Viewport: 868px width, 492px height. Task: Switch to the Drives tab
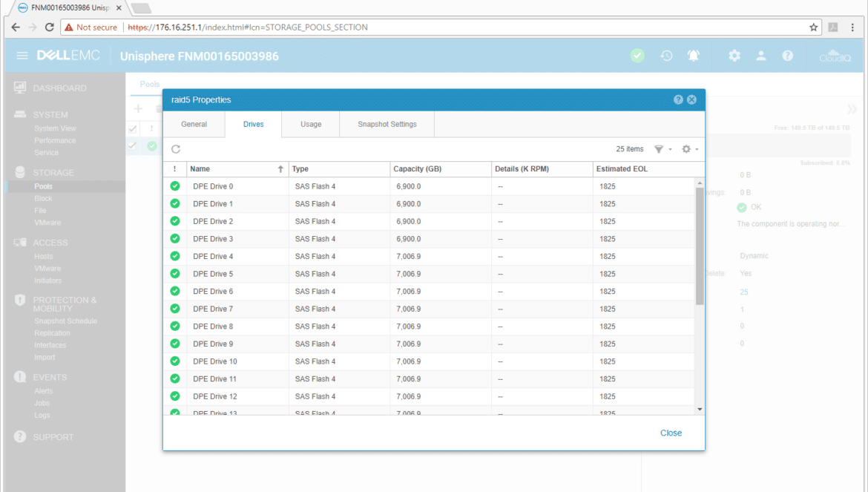pos(254,124)
